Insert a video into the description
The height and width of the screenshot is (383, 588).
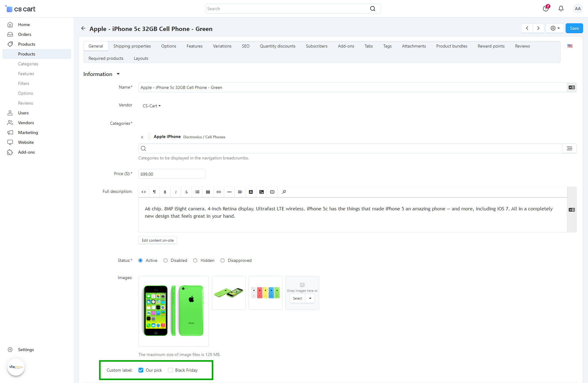tap(272, 192)
